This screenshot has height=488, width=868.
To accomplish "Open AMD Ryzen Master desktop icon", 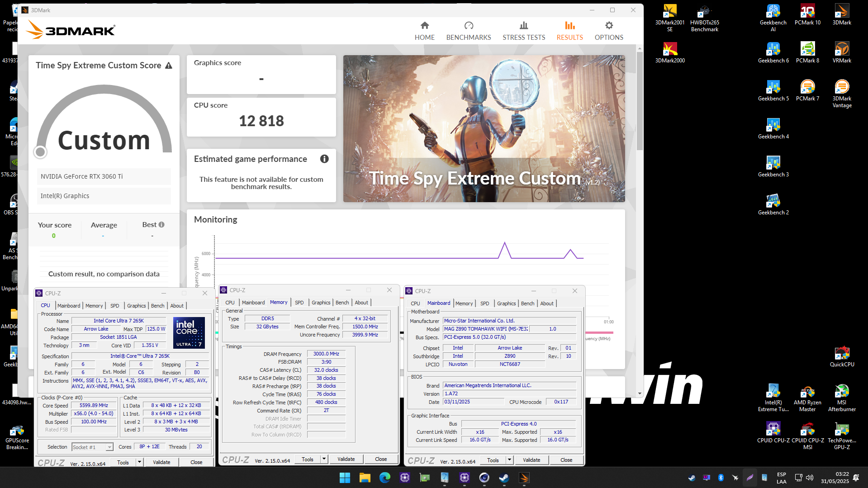I will pos(807,398).
